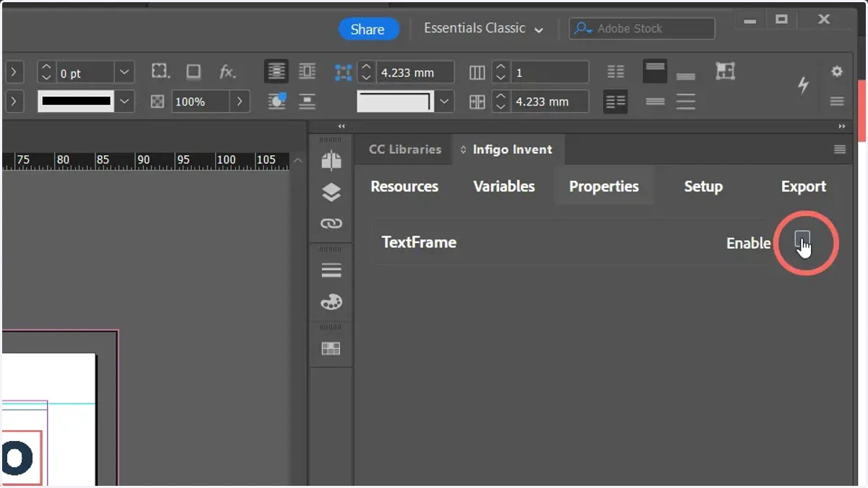
Task: Expand the opacity slider arrow
Action: point(240,102)
